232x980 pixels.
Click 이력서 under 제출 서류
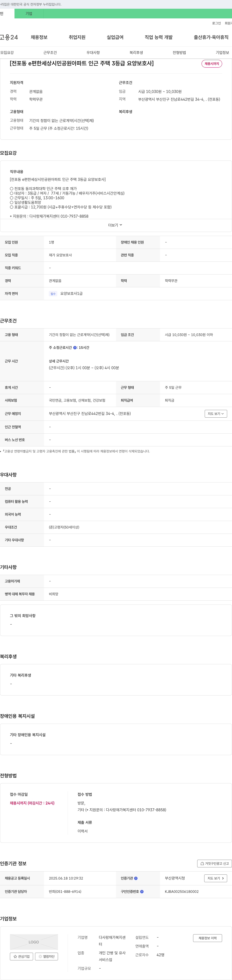(82, 831)
